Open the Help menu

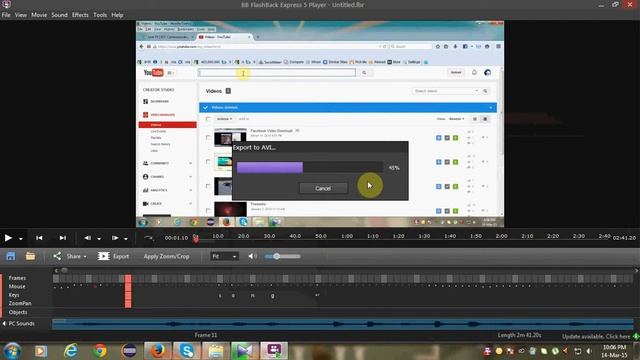tap(117, 15)
